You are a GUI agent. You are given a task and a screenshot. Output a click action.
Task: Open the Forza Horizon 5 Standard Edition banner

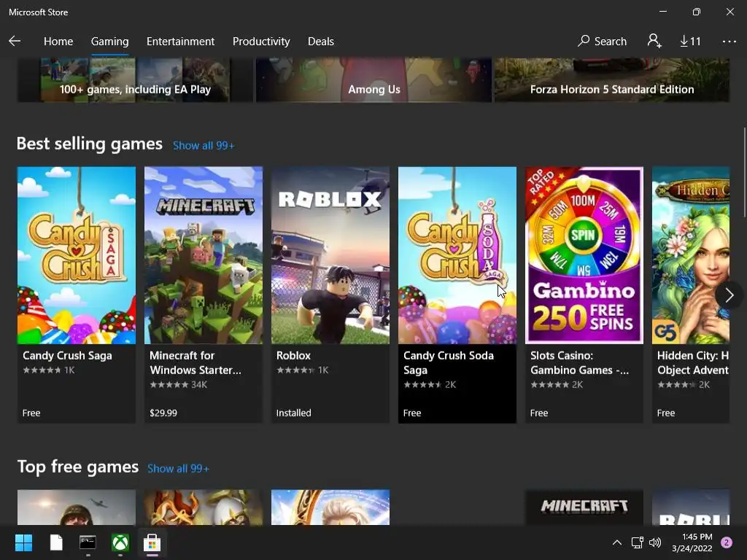[x=612, y=80]
